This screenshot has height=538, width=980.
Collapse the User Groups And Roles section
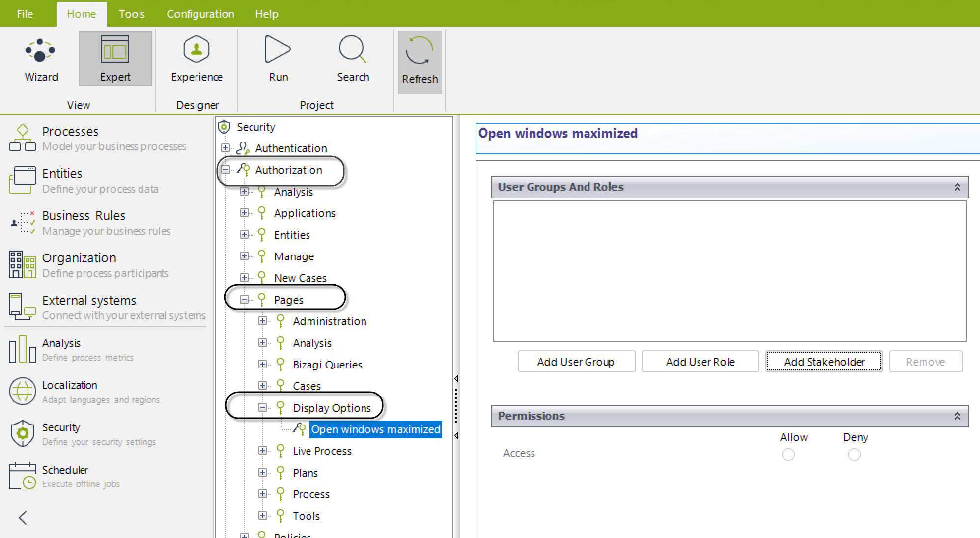point(957,187)
